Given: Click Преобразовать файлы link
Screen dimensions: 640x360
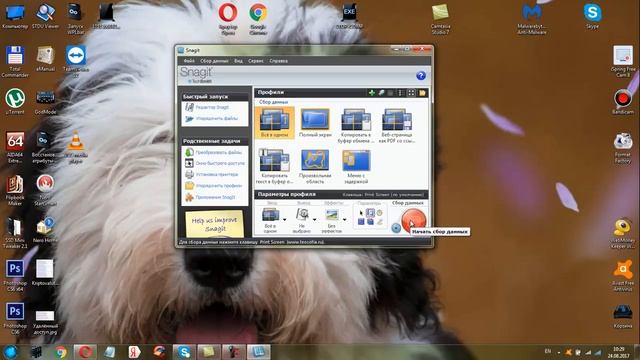Looking at the screenshot, I should [218, 152].
